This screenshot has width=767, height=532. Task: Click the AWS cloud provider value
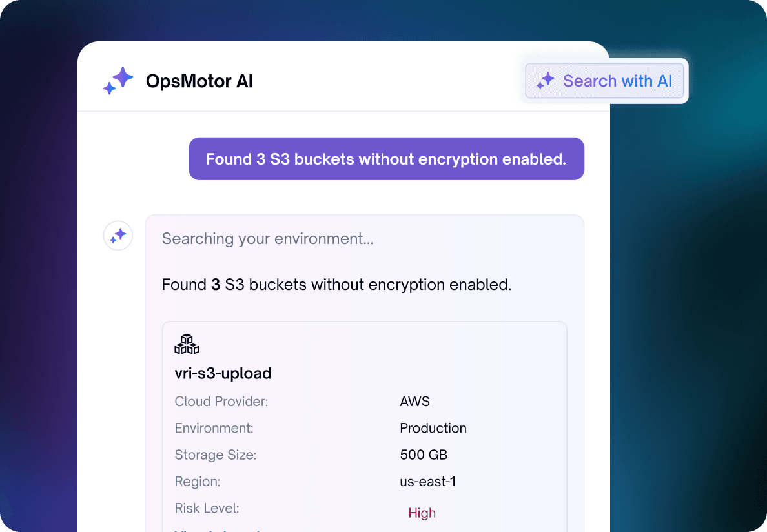coord(414,402)
